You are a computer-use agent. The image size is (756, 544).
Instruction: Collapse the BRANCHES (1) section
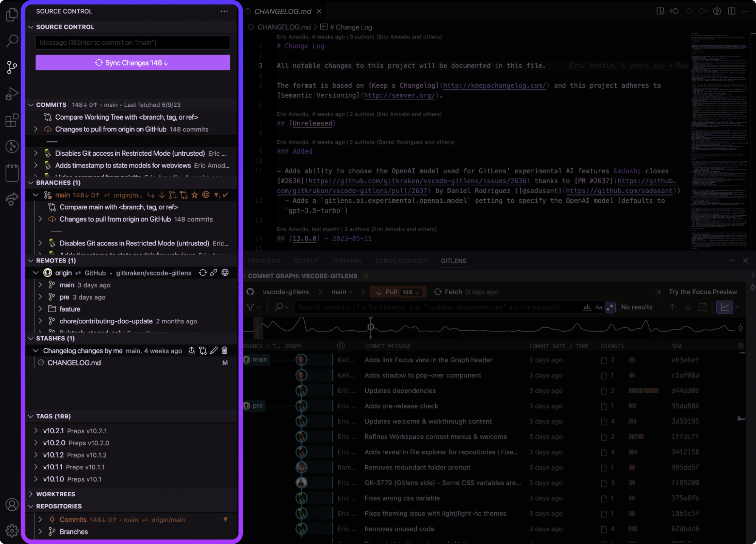point(31,183)
